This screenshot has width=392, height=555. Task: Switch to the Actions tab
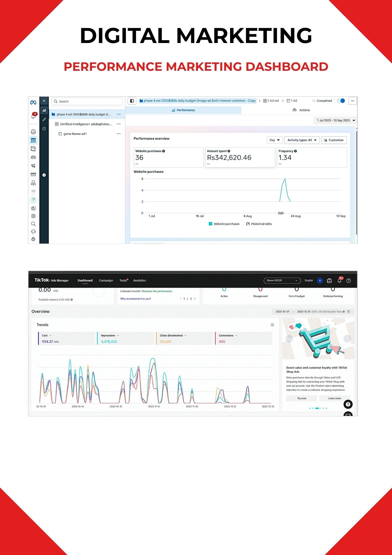301,110
